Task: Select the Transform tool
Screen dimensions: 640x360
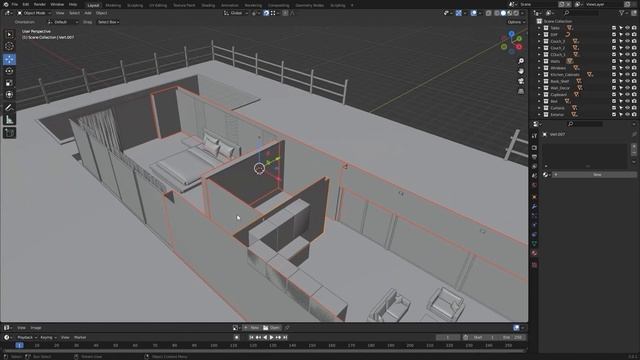Action: [x=9, y=95]
